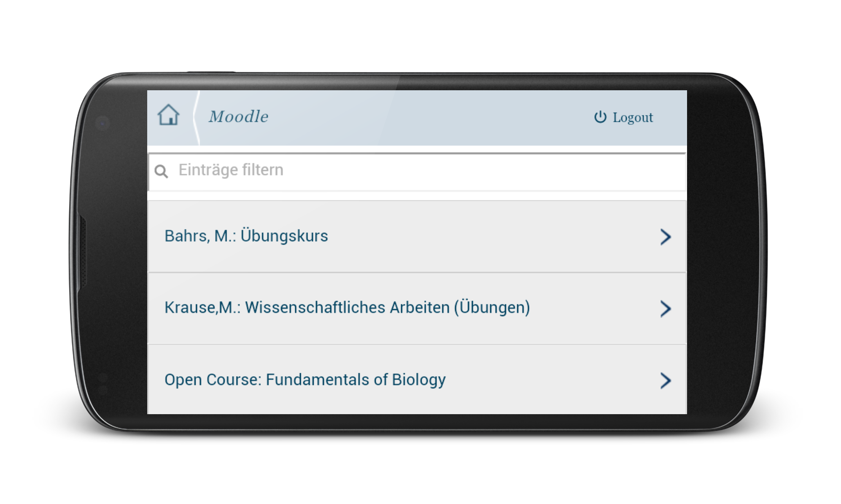Tap the front camera lens on bezel
The image size is (841, 504).
[102, 123]
